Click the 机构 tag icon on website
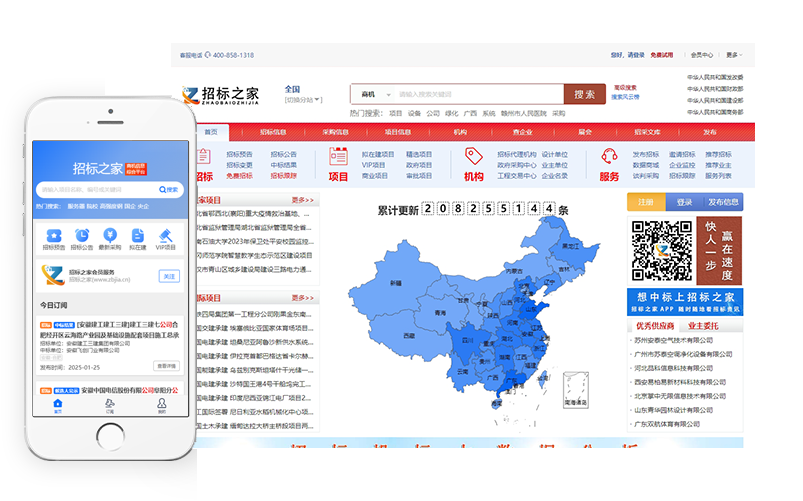803x501 pixels. pyautogui.click(x=474, y=156)
